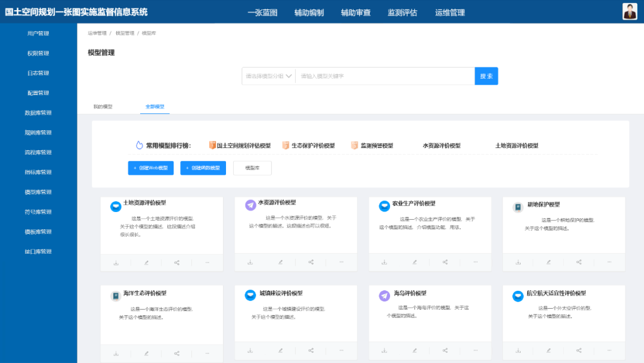
Task: Click 生态保护评价模型 in ranking list
Action: click(313, 146)
